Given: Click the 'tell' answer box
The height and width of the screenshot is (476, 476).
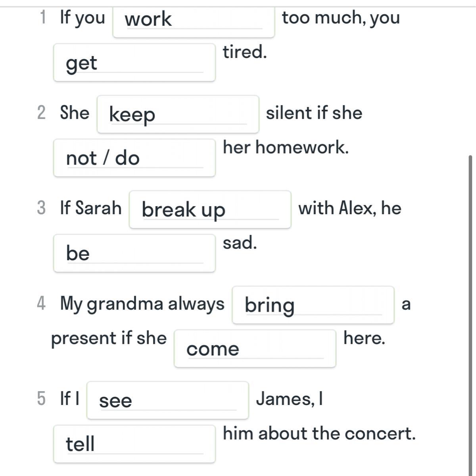Looking at the screenshot, I should (134, 444).
